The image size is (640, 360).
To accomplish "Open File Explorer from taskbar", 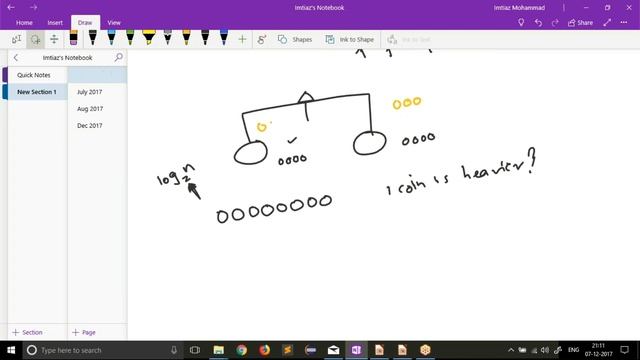I will (219, 350).
